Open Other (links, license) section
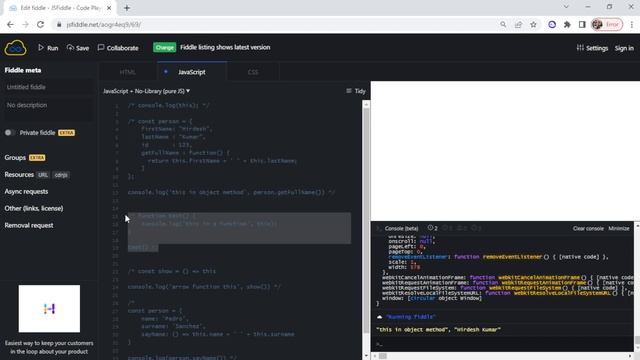This screenshot has height=360, width=640. tap(34, 209)
